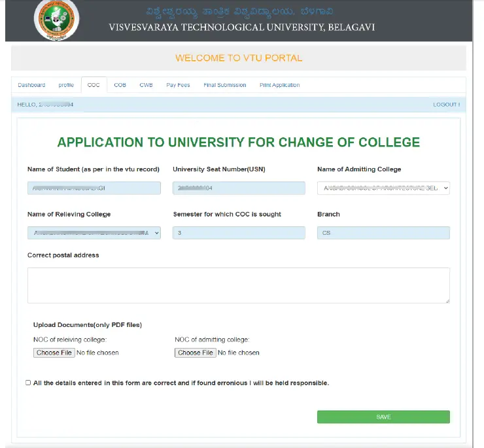The image size is (484, 448).
Task: Click the Branch input field
Action: pyautogui.click(x=383, y=233)
